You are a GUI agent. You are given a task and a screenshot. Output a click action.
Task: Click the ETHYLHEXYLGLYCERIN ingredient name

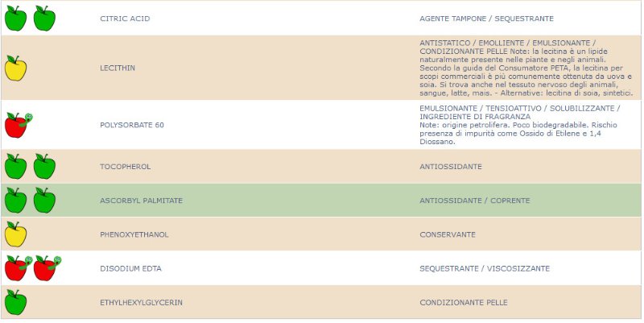pos(142,302)
